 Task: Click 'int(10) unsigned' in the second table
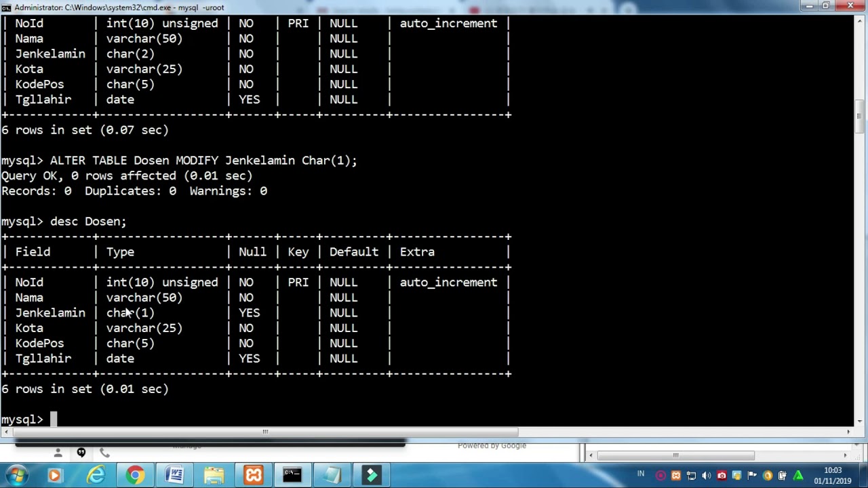click(x=162, y=283)
